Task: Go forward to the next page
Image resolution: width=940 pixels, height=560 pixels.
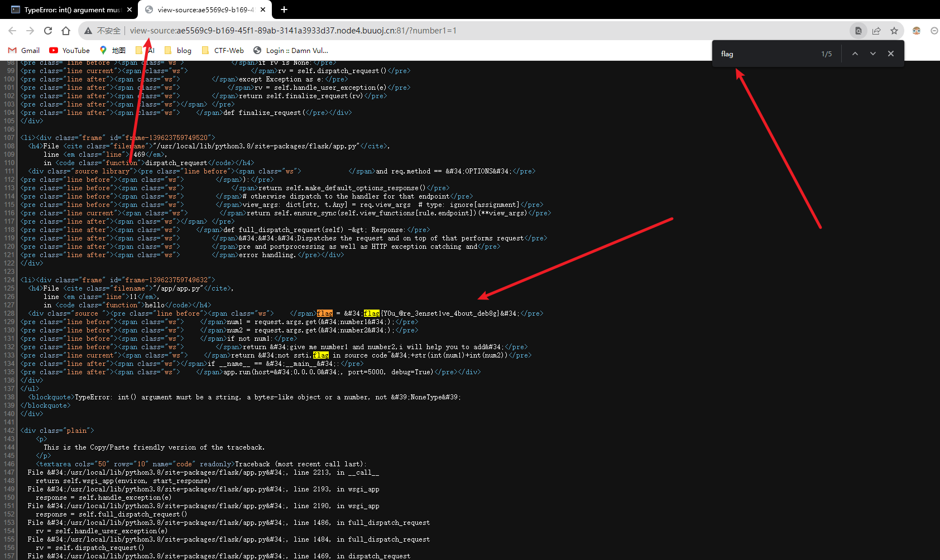Action: (x=30, y=31)
